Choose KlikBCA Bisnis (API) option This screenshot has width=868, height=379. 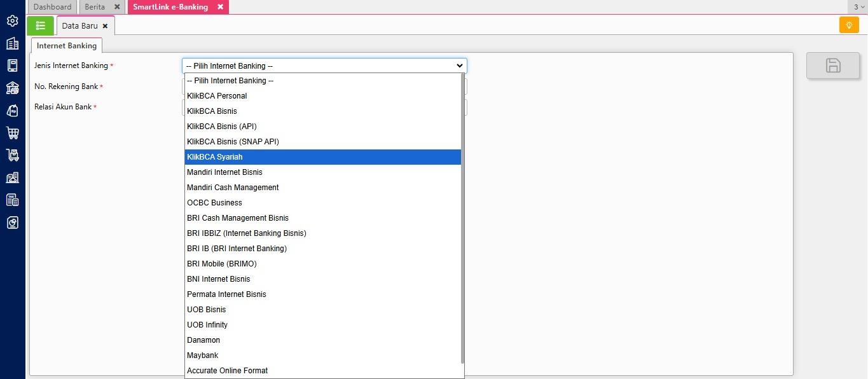pos(323,127)
